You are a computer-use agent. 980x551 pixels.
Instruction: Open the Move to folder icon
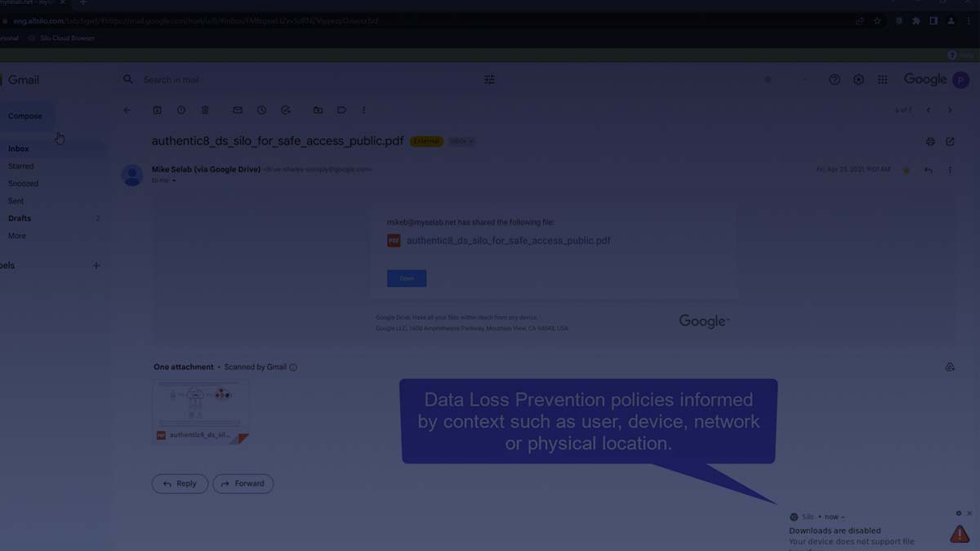point(318,110)
